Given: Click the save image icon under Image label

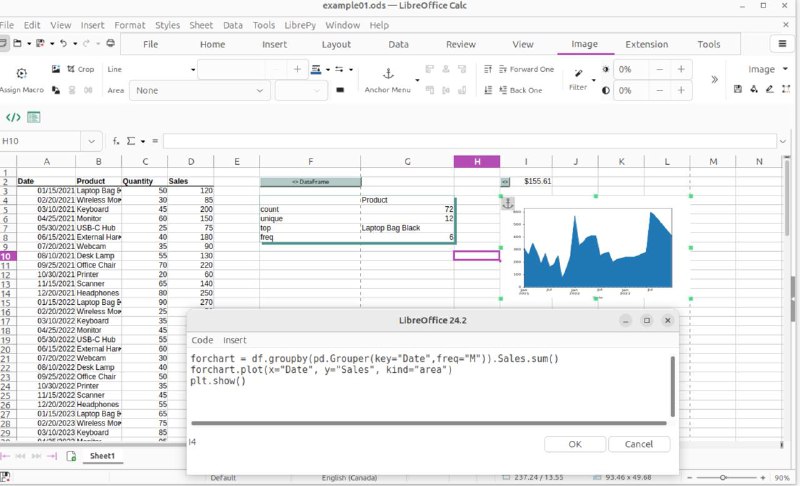Looking at the screenshot, I should (738, 89).
